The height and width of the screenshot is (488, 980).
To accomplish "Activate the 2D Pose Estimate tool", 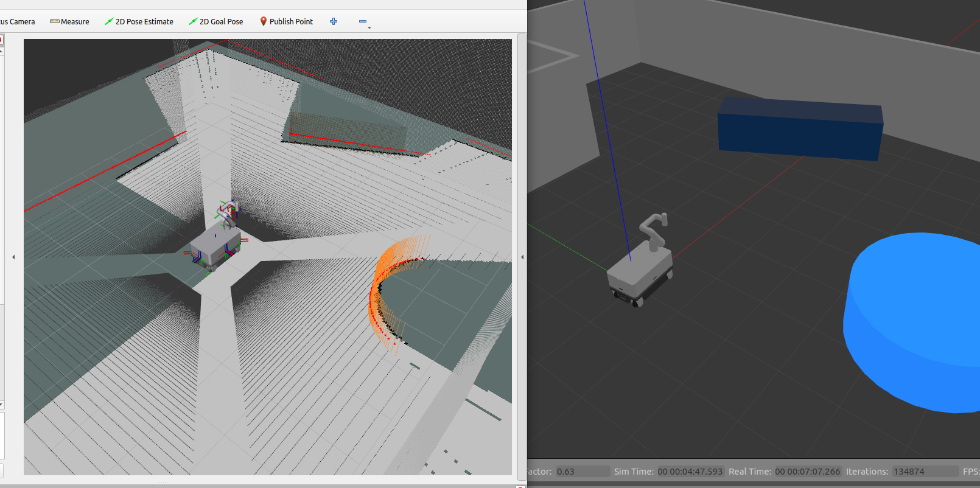I will click(139, 21).
